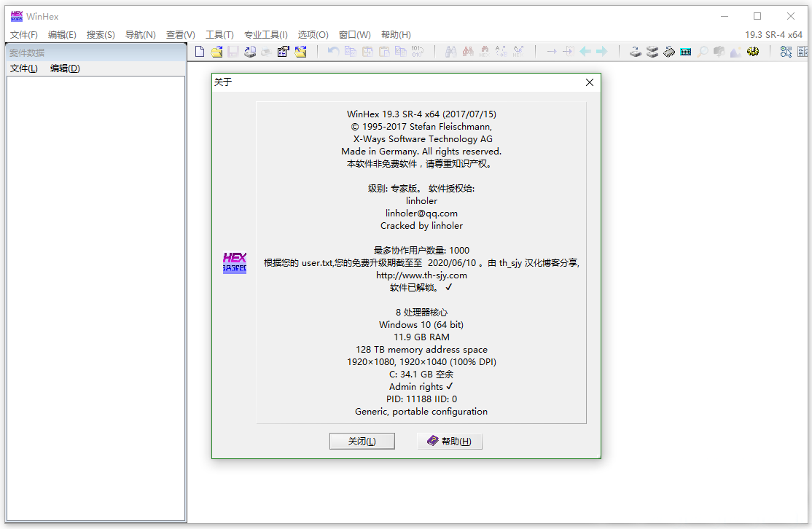The height and width of the screenshot is (529, 812).
Task: Click the linholer@qq.com email text
Action: (x=421, y=213)
